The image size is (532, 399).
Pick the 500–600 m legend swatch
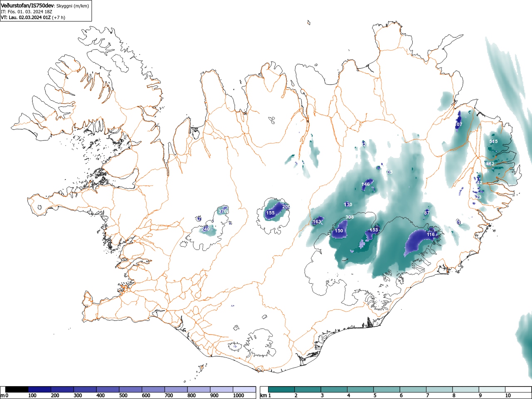[131, 389]
